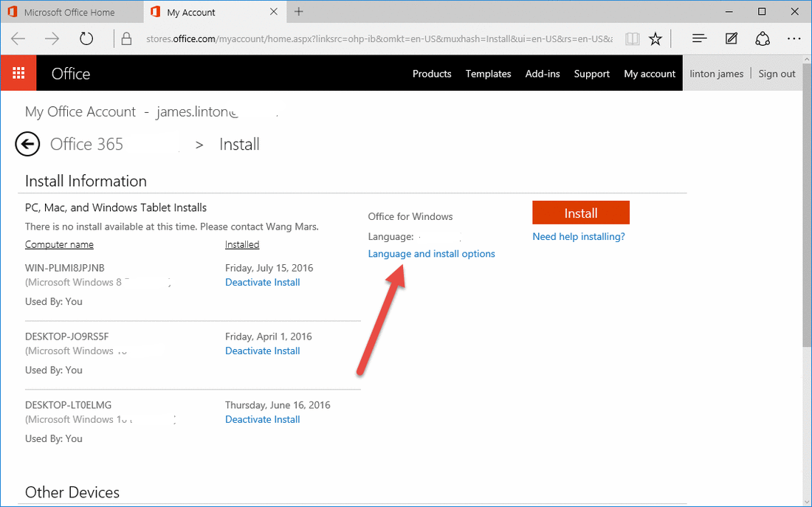Click the Office brand text in header

click(70, 74)
